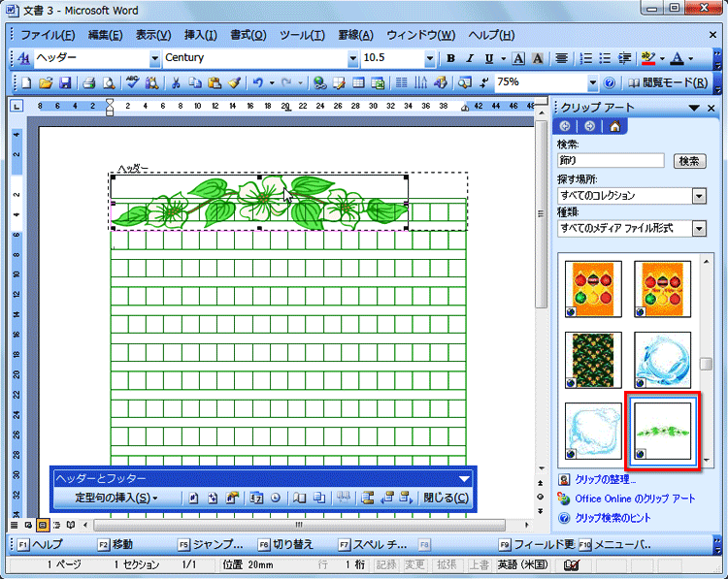This screenshot has width=728, height=579.
Task: Undo the last action
Action: (257, 83)
